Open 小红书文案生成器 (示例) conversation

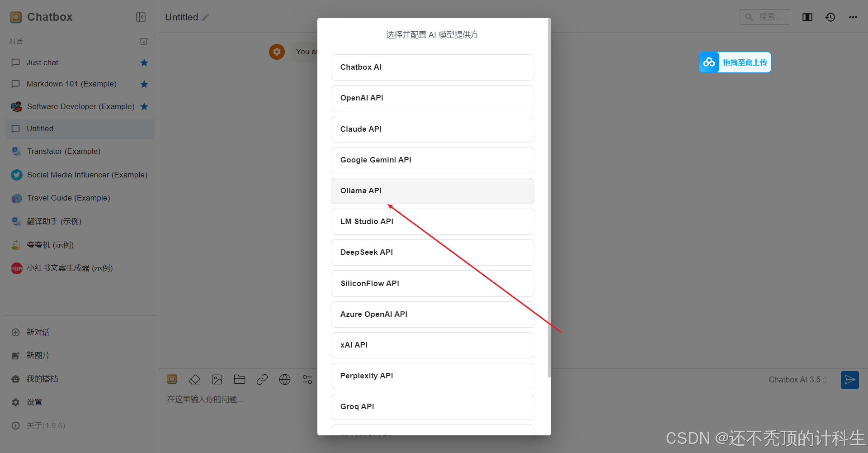pos(80,268)
